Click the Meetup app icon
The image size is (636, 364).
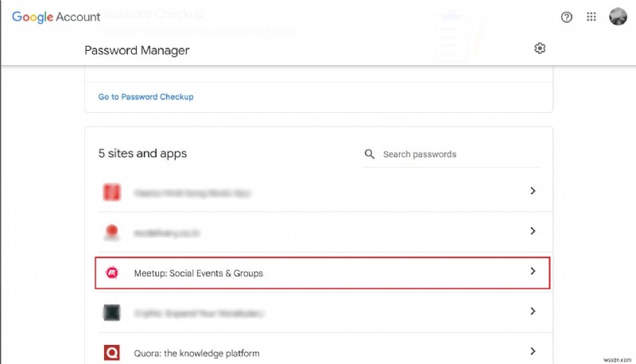pyautogui.click(x=112, y=273)
